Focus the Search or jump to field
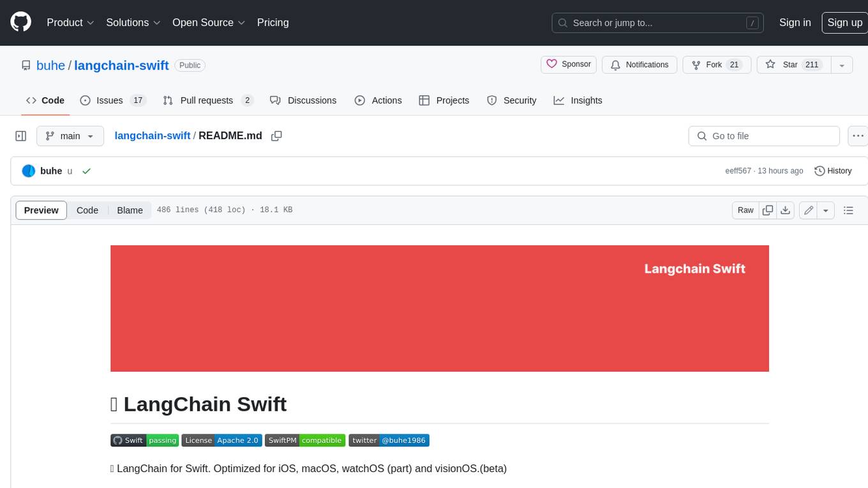The width and height of the screenshot is (868, 488). (658, 23)
